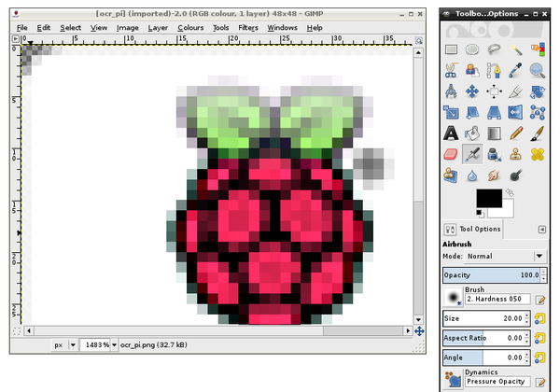Select the Ellipse Select tool
The image size is (560, 392).
coord(472,49)
